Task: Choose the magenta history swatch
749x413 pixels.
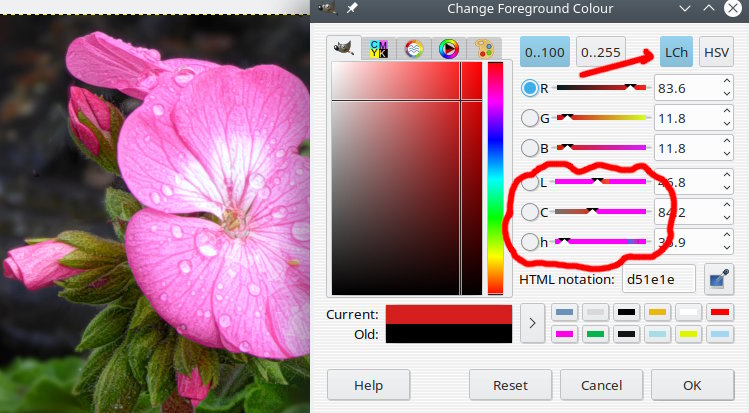Action: point(565,334)
